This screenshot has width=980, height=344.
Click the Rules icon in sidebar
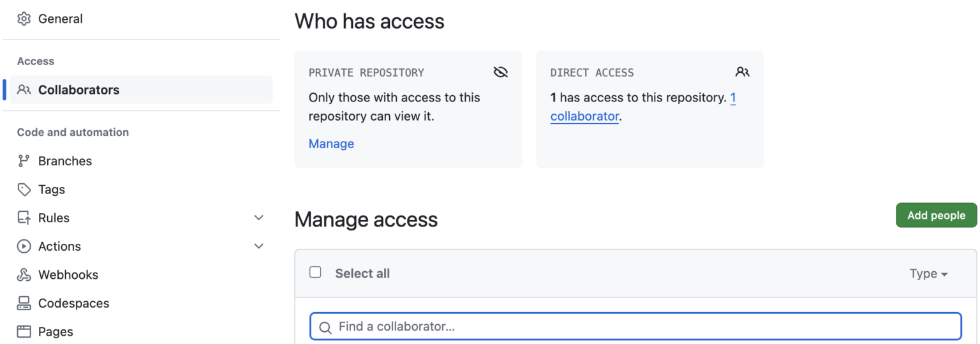click(x=24, y=218)
